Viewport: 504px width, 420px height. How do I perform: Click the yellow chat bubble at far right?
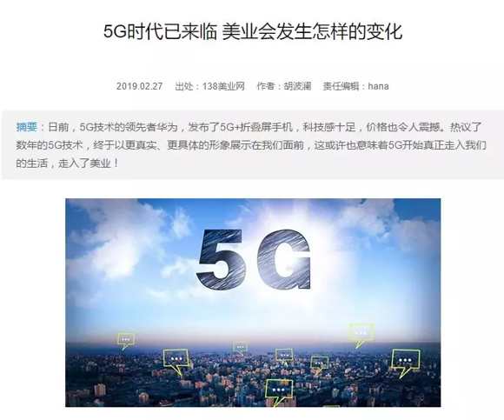coord(405,363)
